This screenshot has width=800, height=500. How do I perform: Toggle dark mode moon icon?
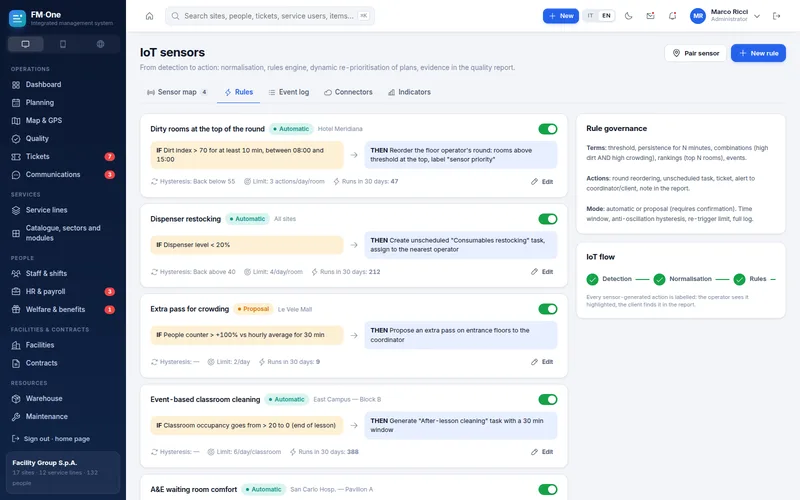(x=629, y=16)
